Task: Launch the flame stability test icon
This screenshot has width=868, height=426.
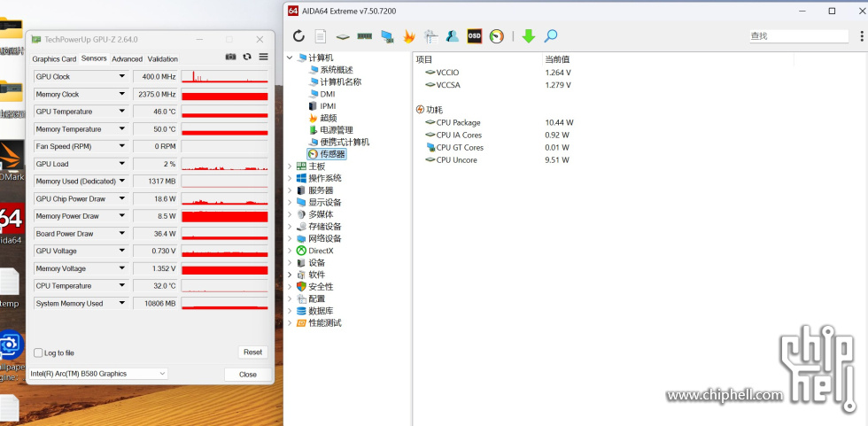Action: [x=408, y=36]
